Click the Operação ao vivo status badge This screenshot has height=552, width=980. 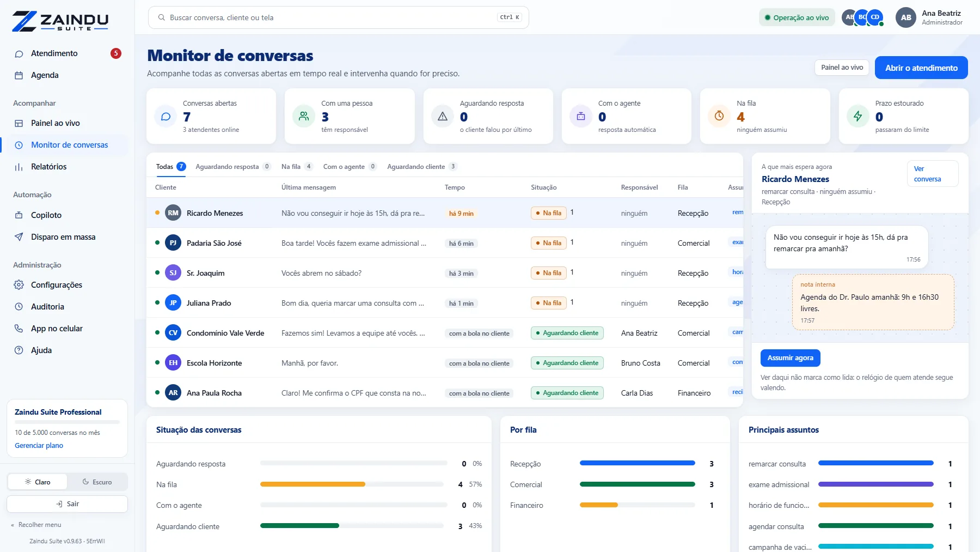click(797, 17)
